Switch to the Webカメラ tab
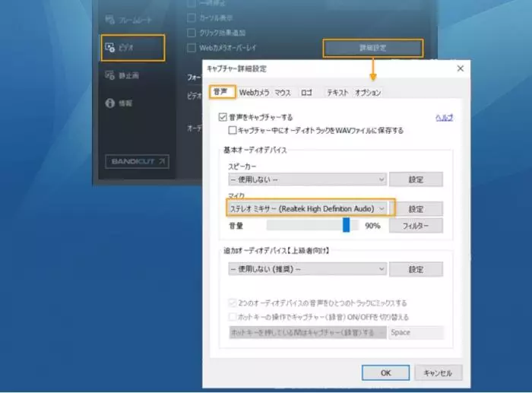The height and width of the screenshot is (393, 532). [254, 93]
